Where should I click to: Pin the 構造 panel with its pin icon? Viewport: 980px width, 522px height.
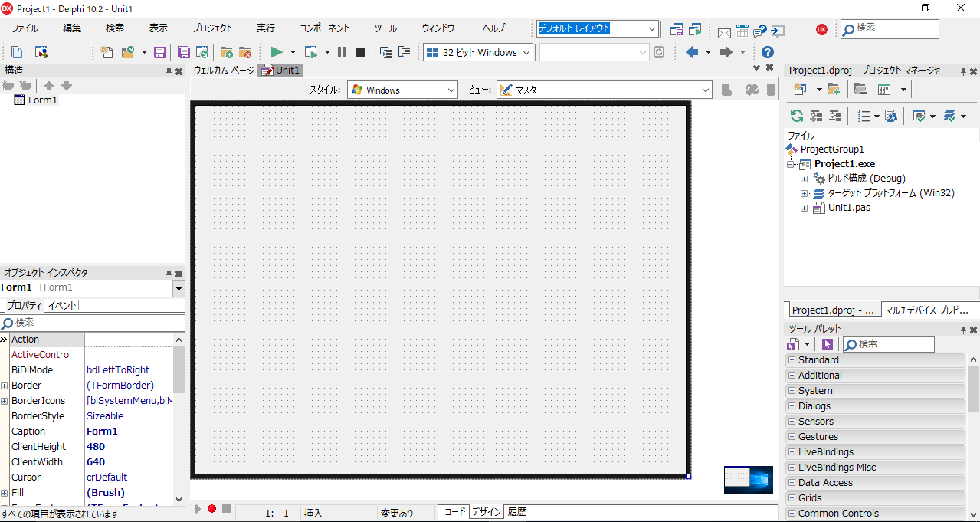click(x=169, y=70)
